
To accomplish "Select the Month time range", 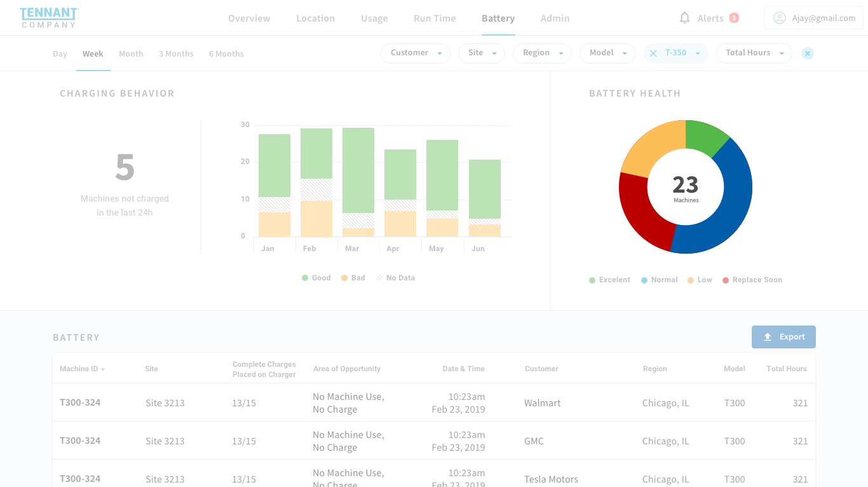I will (131, 54).
